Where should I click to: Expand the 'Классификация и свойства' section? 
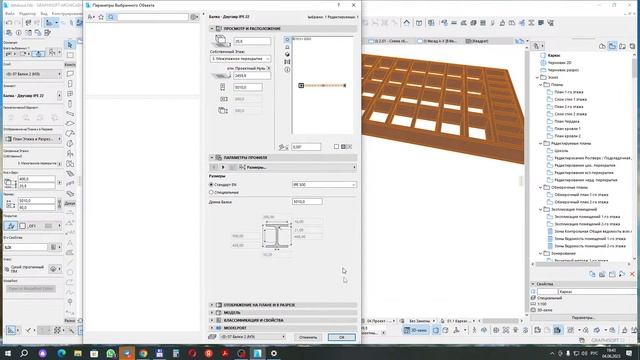tap(212, 320)
